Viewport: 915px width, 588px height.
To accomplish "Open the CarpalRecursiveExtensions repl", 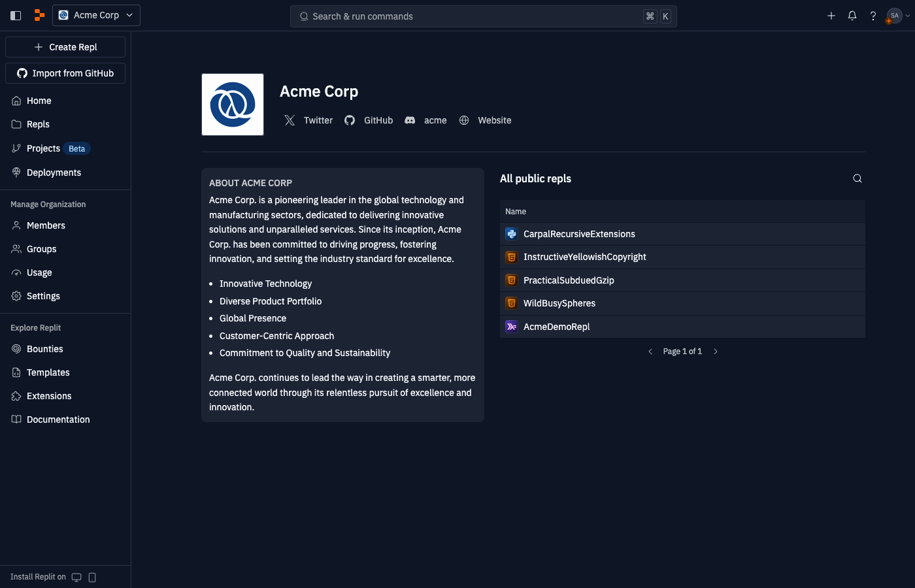I will coord(682,234).
